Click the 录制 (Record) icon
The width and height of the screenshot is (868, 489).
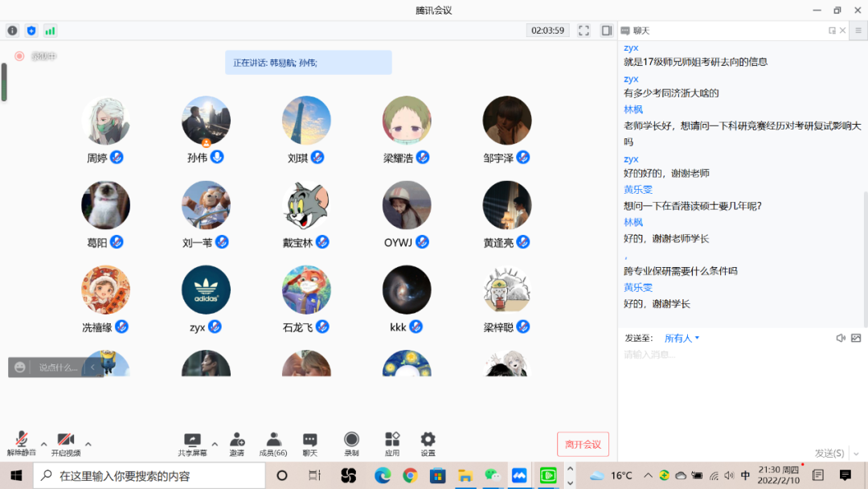tap(351, 440)
